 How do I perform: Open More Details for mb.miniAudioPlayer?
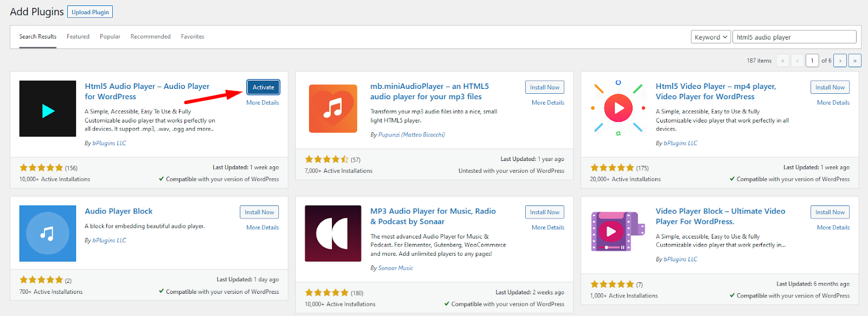click(548, 102)
